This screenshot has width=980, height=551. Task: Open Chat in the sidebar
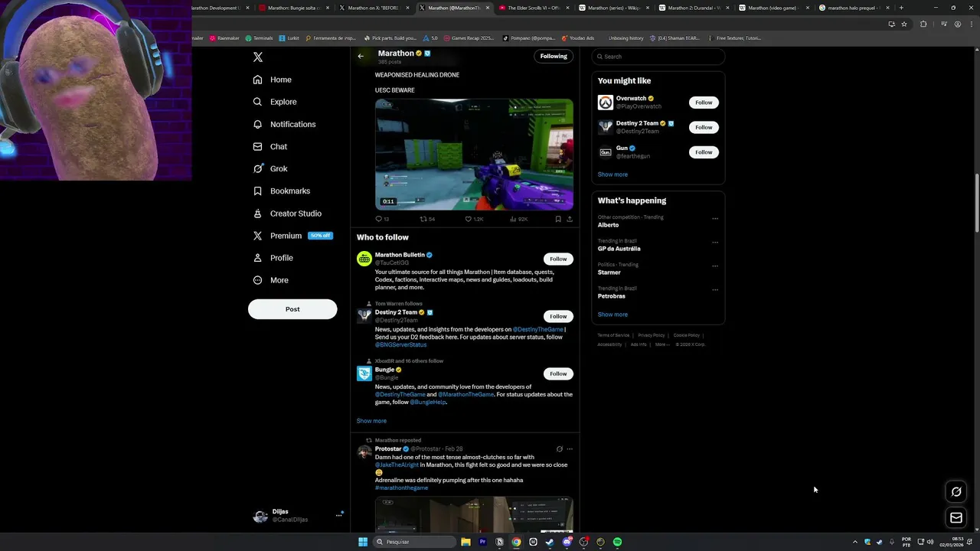(269, 146)
